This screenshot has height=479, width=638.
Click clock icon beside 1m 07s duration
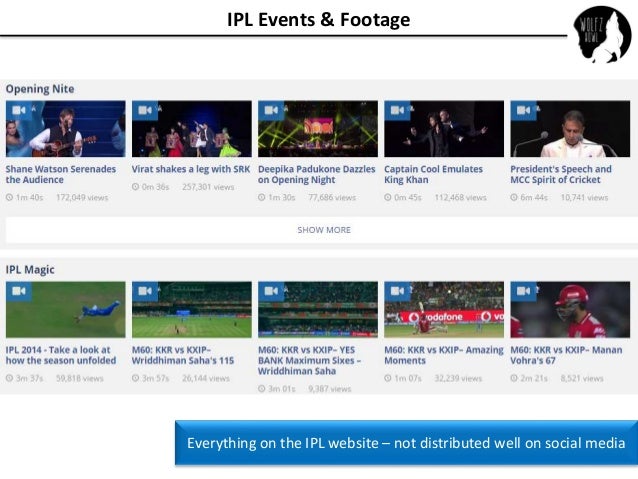[x=388, y=378]
